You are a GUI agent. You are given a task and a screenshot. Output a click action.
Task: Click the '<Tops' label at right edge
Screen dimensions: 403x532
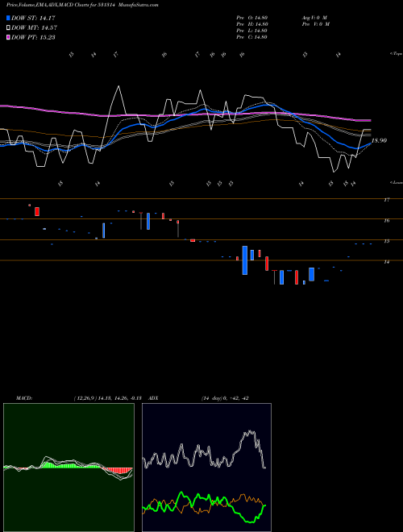(397, 54)
